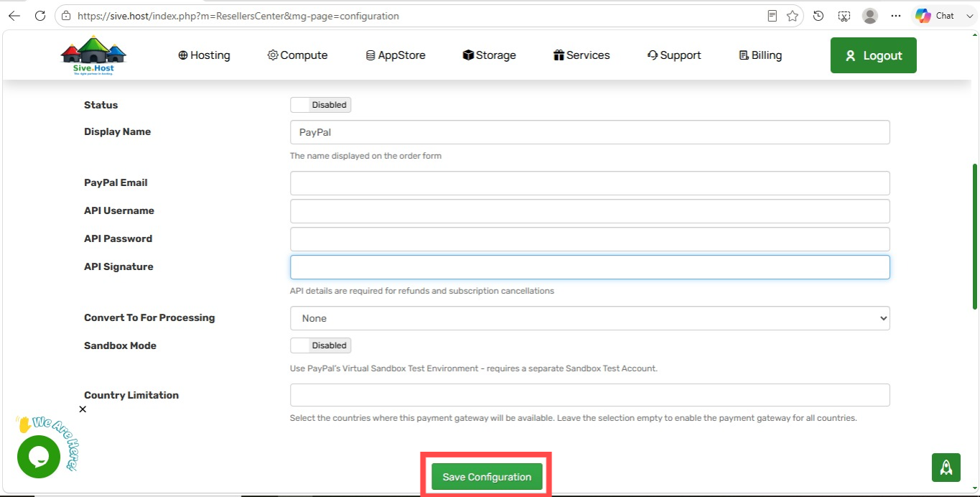Screen dimensions: 980x497
Task: Open the Compute menu
Action: [x=297, y=55]
